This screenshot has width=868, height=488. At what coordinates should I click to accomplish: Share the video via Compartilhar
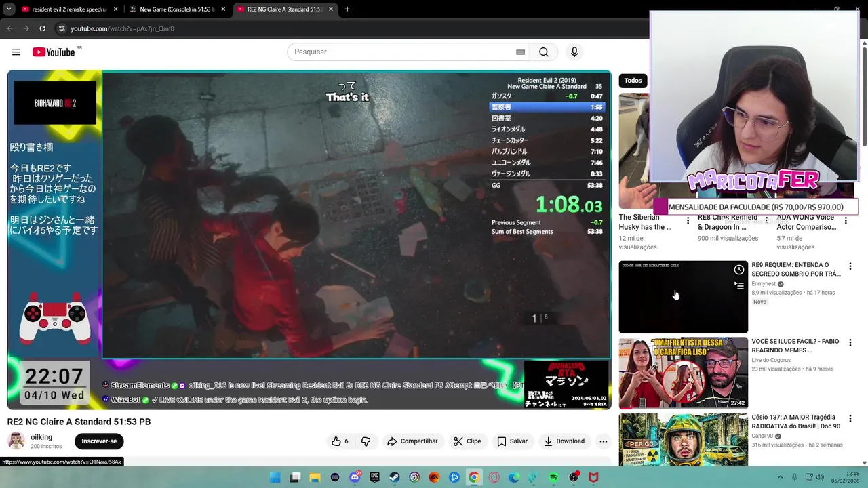412,441
